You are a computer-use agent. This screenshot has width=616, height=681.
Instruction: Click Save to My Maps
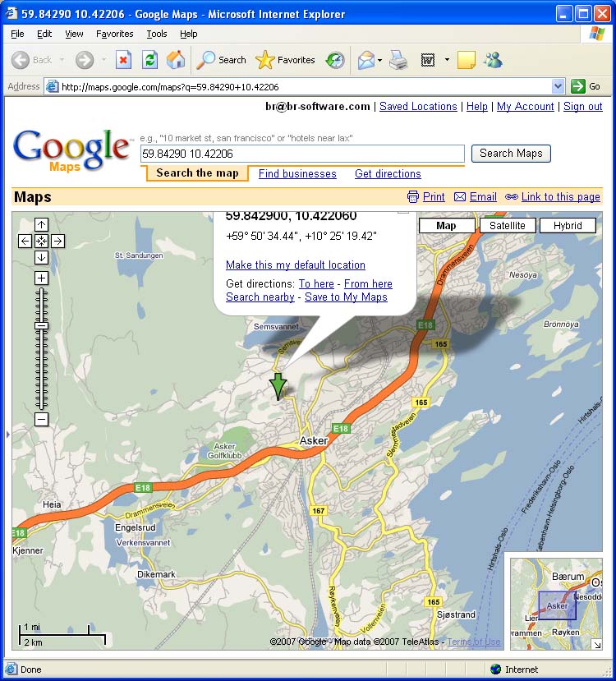coord(346,297)
